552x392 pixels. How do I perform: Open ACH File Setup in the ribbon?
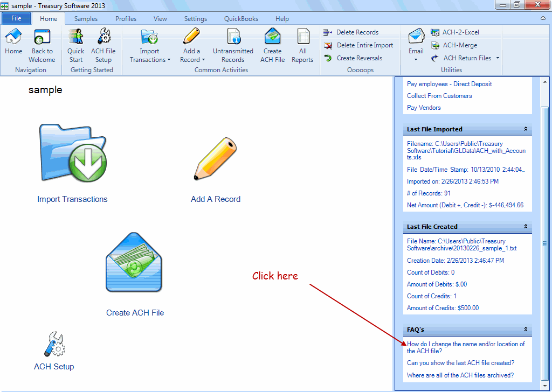tap(103, 37)
